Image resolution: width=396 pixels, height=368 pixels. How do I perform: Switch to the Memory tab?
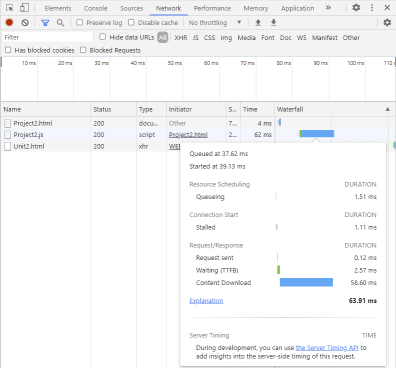point(256,8)
